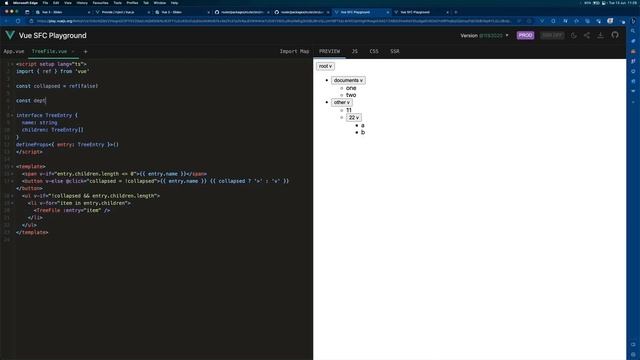Fold the li v-for block arrow
Image resolution: width=640 pixels, height=360 pixels.
point(12,203)
